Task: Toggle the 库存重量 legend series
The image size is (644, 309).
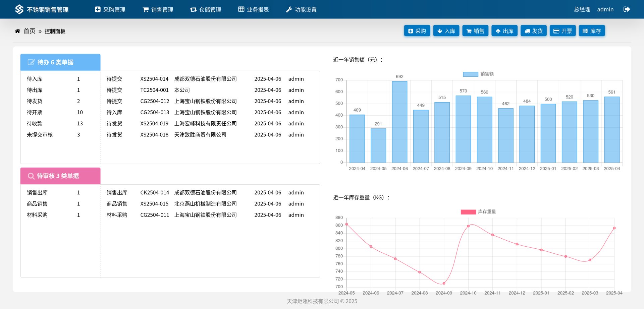Action: [x=468, y=212]
